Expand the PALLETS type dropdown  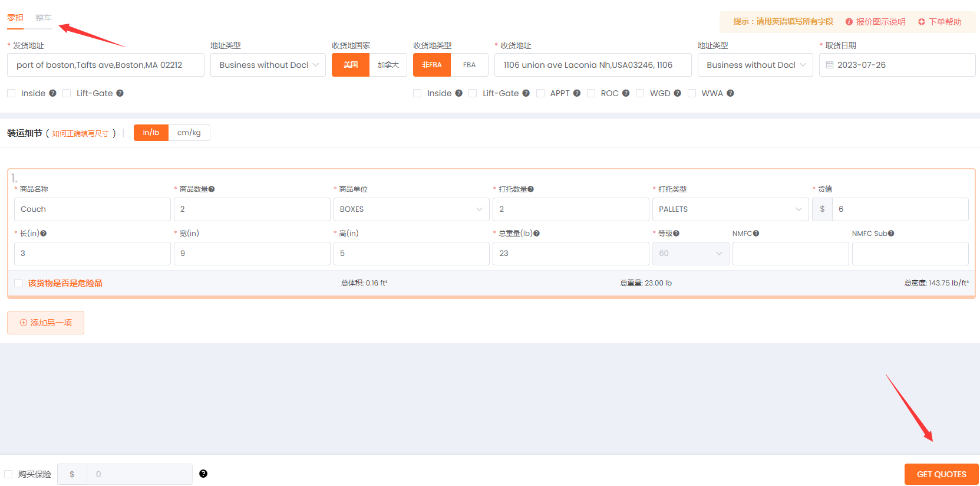[x=730, y=209]
